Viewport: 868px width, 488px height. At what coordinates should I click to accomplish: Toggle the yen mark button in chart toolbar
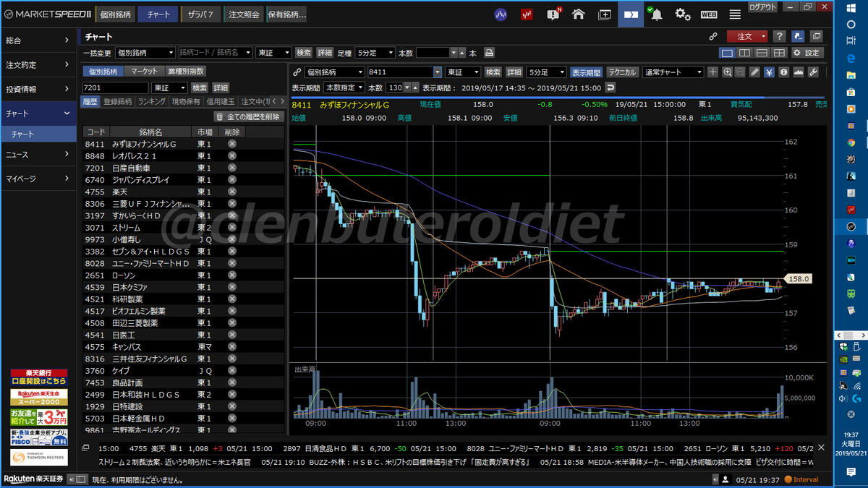point(770,72)
